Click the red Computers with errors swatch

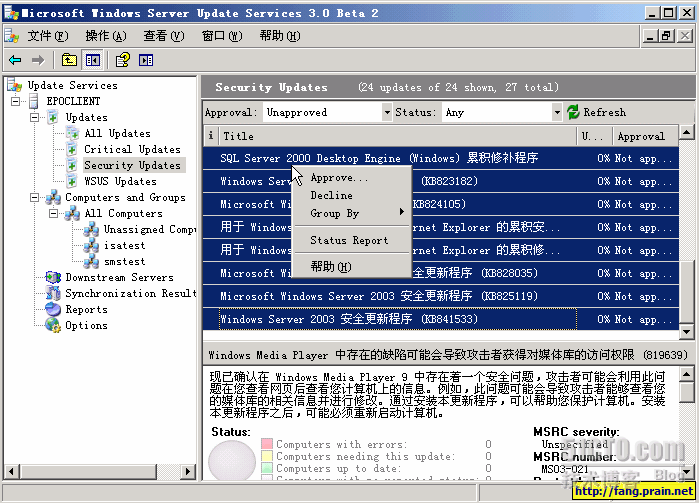coord(267,444)
